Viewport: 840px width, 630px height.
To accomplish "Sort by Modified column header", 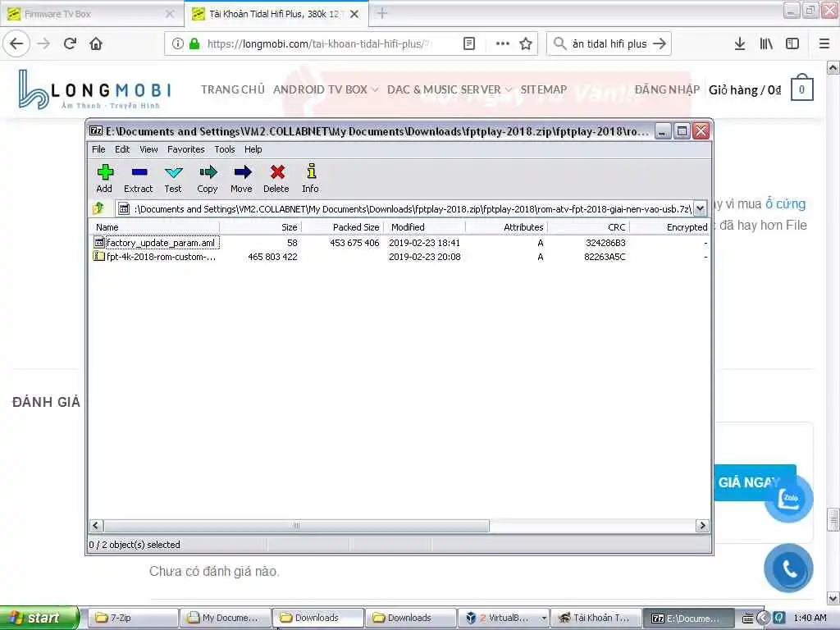I will (424, 227).
